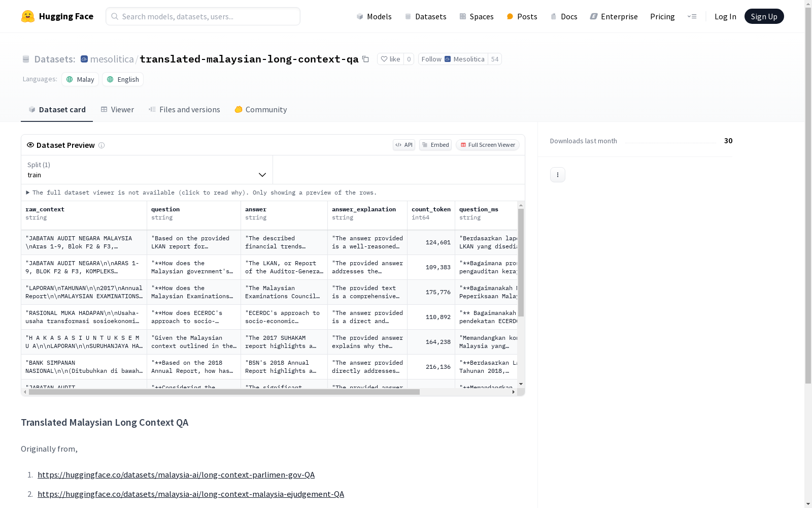Click the eye icon of Dataset Preview
812x508 pixels.
(30, 145)
